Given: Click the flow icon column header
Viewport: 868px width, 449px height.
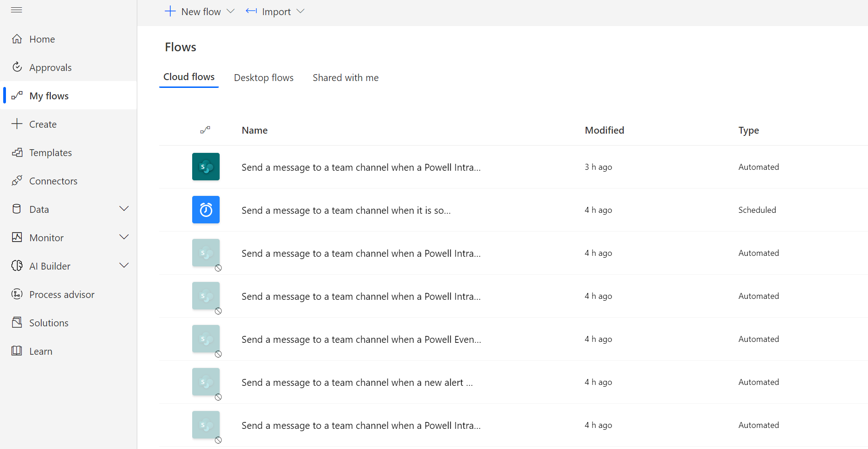Looking at the screenshot, I should [x=205, y=130].
